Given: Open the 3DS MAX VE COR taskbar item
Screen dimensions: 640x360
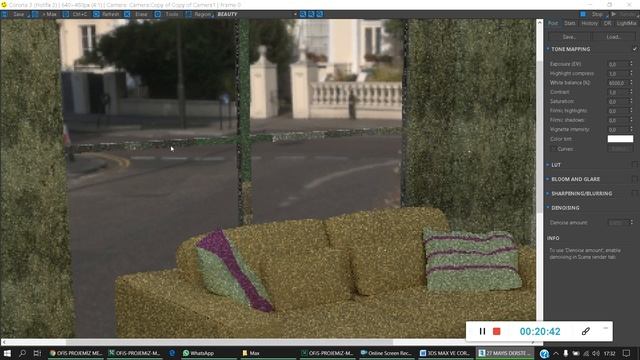Looking at the screenshot, I should click(x=445, y=353).
